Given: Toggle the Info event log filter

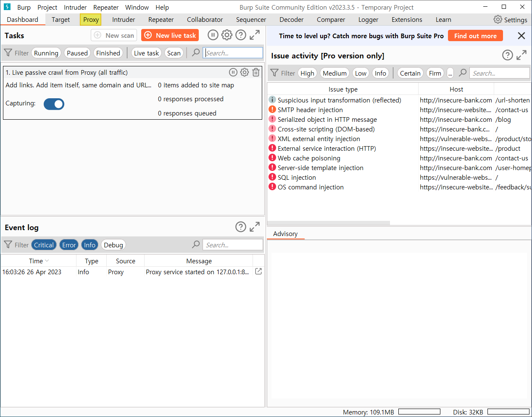Looking at the screenshot, I should pyautogui.click(x=90, y=245).
